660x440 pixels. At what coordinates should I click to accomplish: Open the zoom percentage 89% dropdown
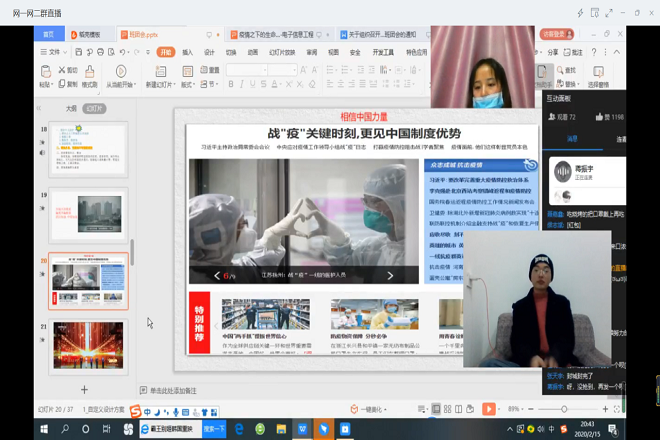tap(515, 409)
